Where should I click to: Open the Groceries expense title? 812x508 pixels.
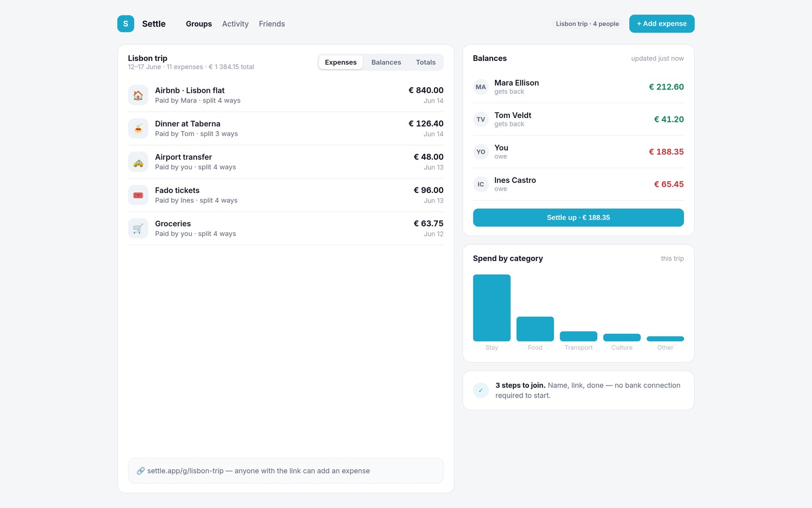point(173,224)
